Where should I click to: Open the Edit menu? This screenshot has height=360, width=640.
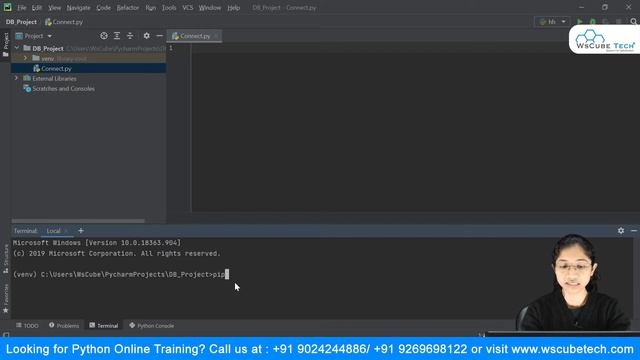coord(37,8)
